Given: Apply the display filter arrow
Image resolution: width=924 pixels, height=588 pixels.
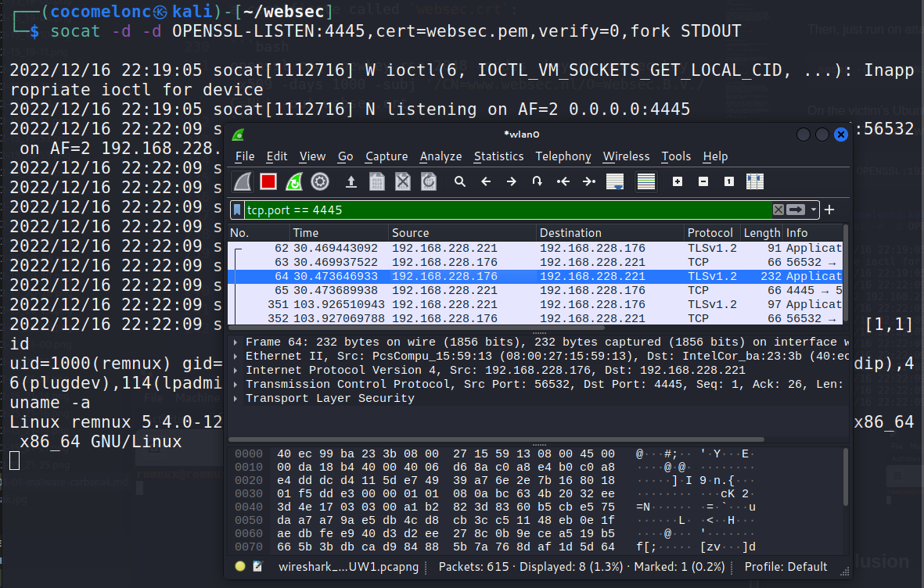Looking at the screenshot, I should (796, 210).
